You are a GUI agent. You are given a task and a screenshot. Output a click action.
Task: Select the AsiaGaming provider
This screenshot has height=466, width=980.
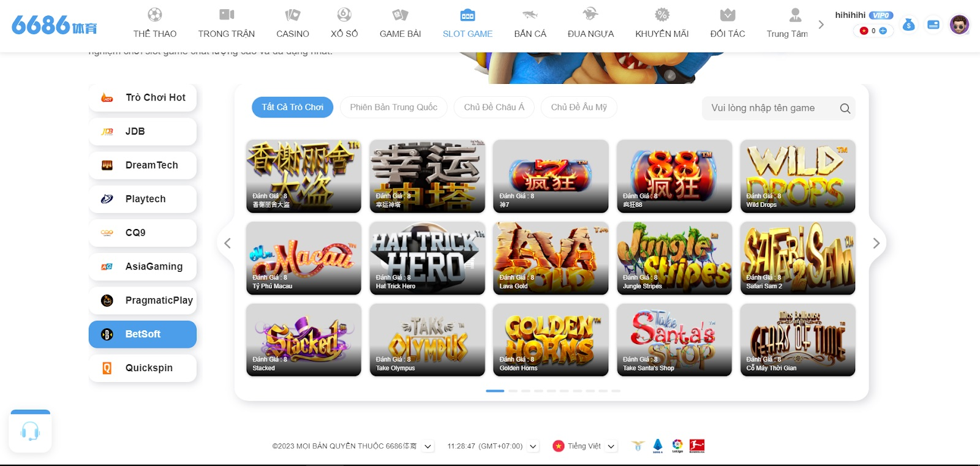click(143, 266)
